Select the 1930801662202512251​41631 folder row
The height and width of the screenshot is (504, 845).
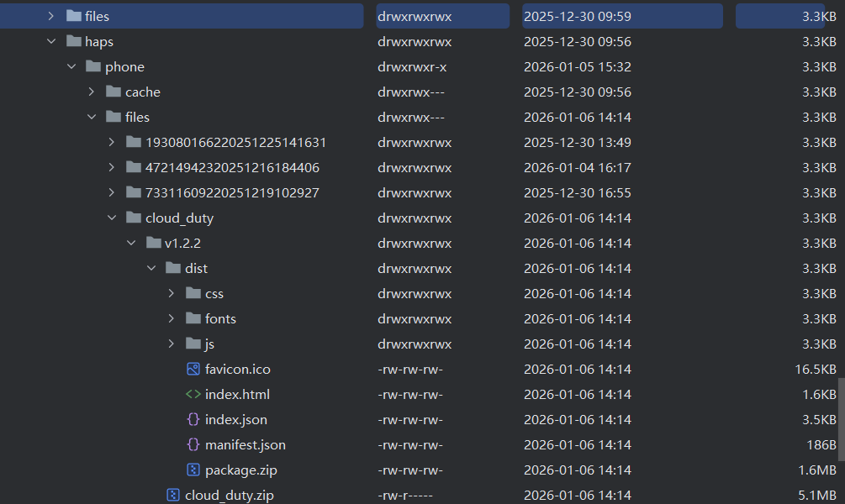(235, 142)
